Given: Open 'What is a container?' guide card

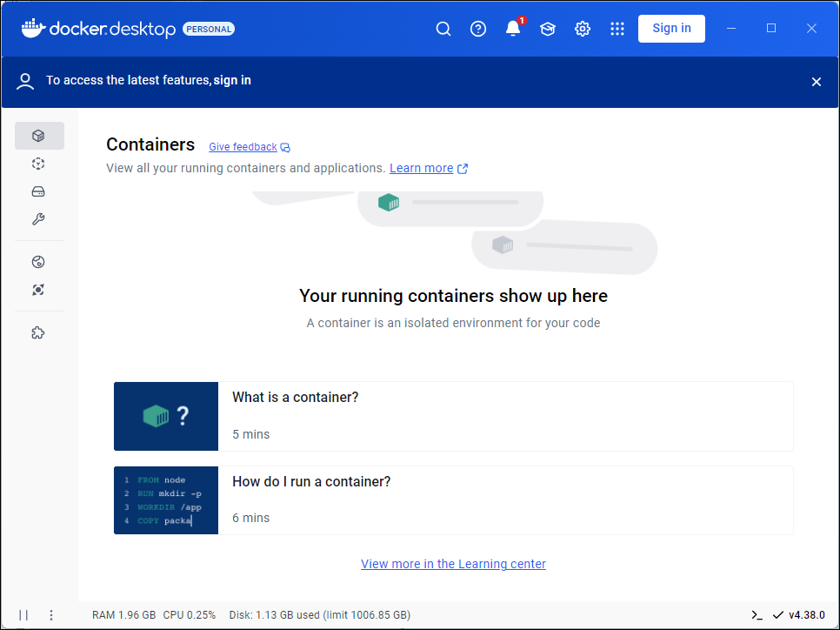Looking at the screenshot, I should pos(453,416).
